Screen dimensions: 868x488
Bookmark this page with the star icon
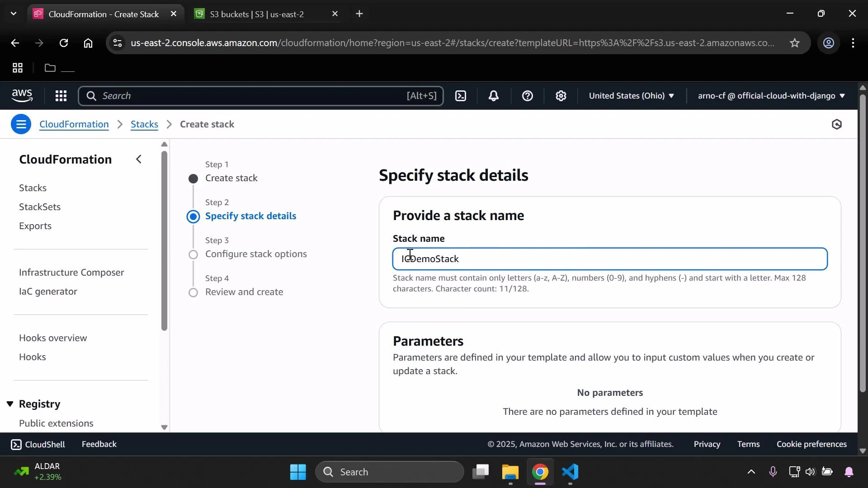point(795,43)
